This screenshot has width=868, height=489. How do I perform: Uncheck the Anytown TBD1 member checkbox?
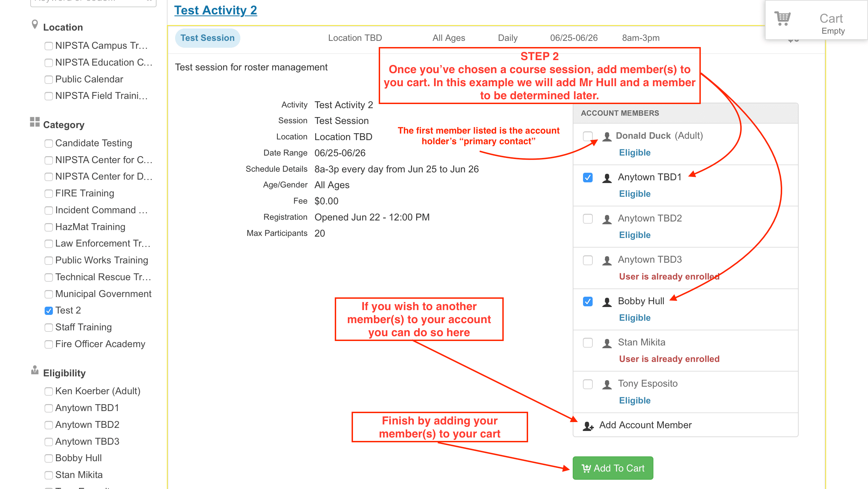588,178
